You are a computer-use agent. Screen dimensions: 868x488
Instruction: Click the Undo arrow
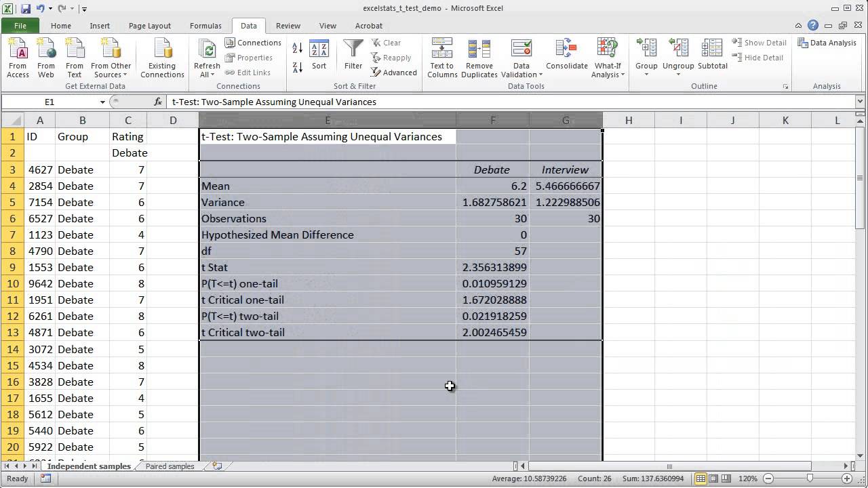click(40, 9)
